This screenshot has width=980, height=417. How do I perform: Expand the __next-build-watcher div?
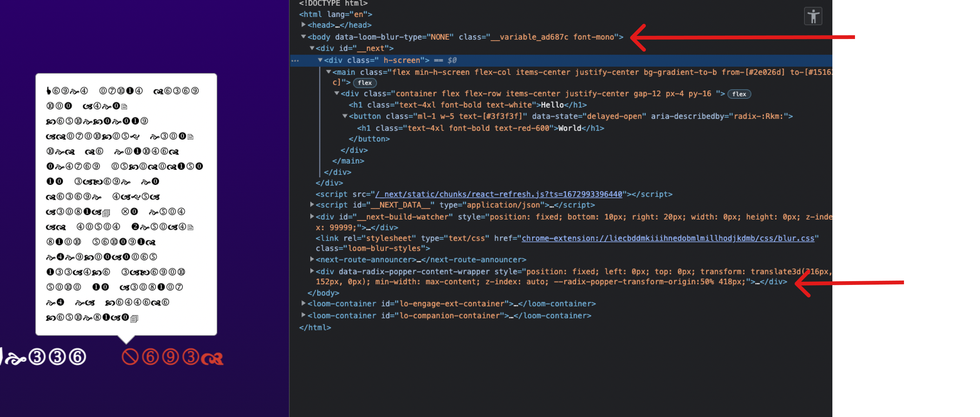click(312, 216)
